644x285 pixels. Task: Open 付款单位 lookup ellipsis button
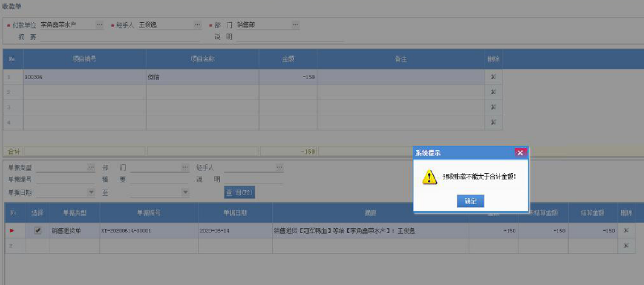pyautogui.click(x=99, y=25)
